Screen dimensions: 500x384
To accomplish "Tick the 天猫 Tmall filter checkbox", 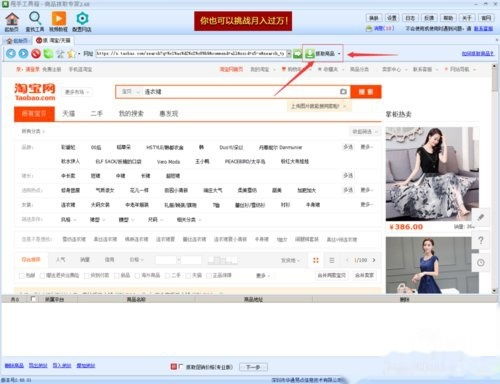I will click(188, 275).
